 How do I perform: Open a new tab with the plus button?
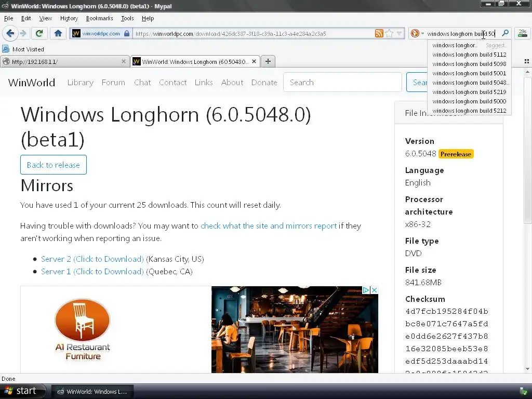268,61
